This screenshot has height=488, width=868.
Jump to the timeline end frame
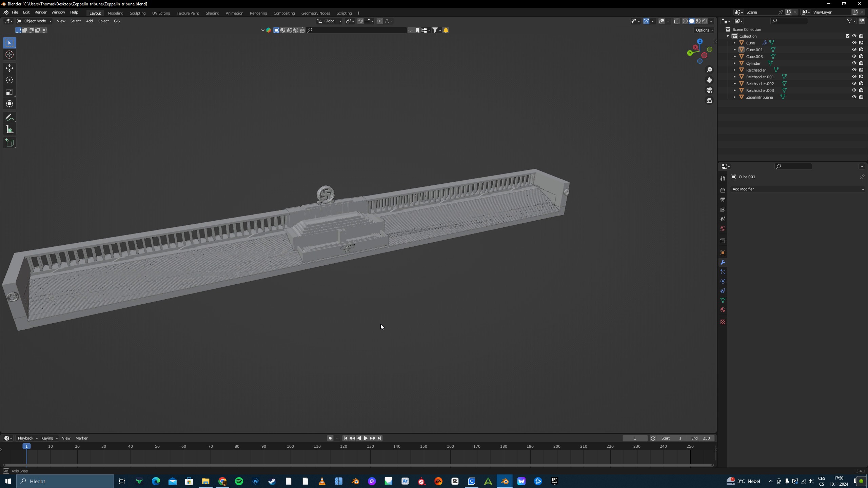coord(380,438)
